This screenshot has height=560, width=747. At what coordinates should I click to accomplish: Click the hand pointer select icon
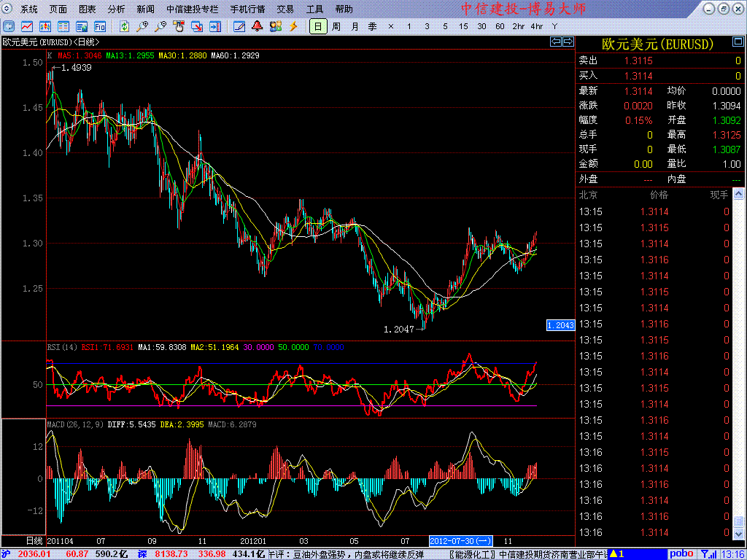(x=179, y=26)
